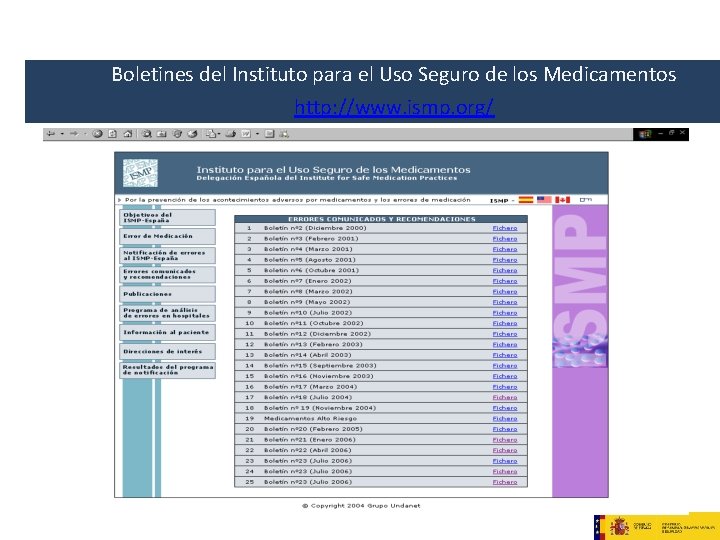Open the History toolbar icon
This screenshot has width=720, height=540.
192,134
